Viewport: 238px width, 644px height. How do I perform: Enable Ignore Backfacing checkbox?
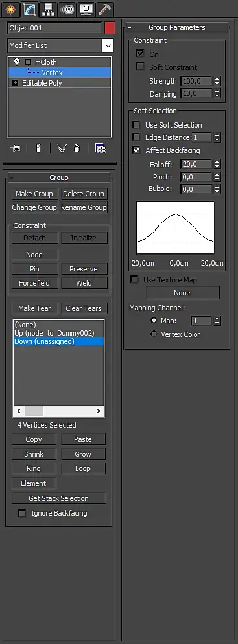[22, 513]
